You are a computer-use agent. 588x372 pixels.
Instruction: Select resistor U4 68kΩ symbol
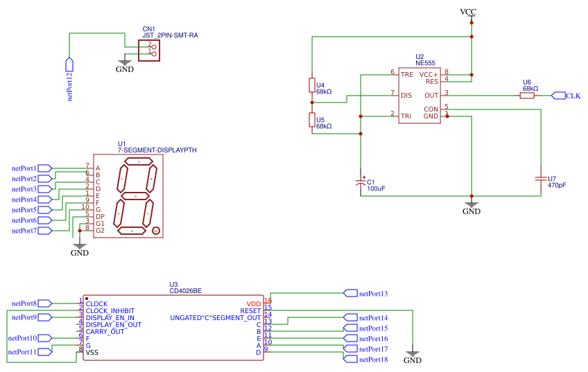coord(312,85)
